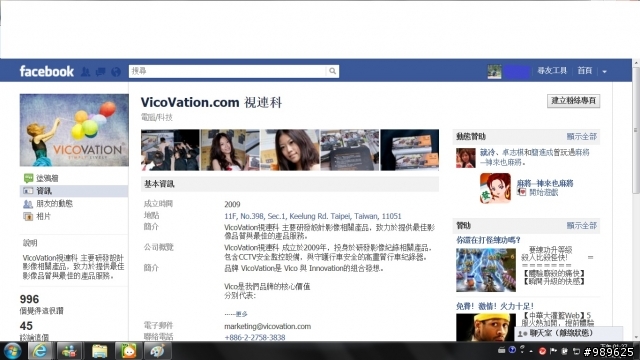The width and height of the screenshot is (640, 360).
Task: Show hidden tray icons arrow
Action: coord(531,351)
